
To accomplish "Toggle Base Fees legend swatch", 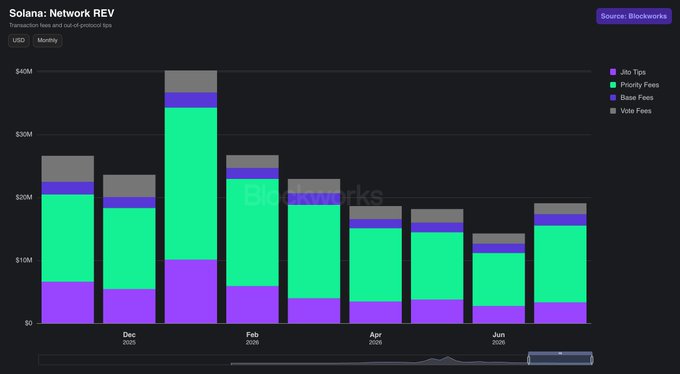I will [x=613, y=98].
